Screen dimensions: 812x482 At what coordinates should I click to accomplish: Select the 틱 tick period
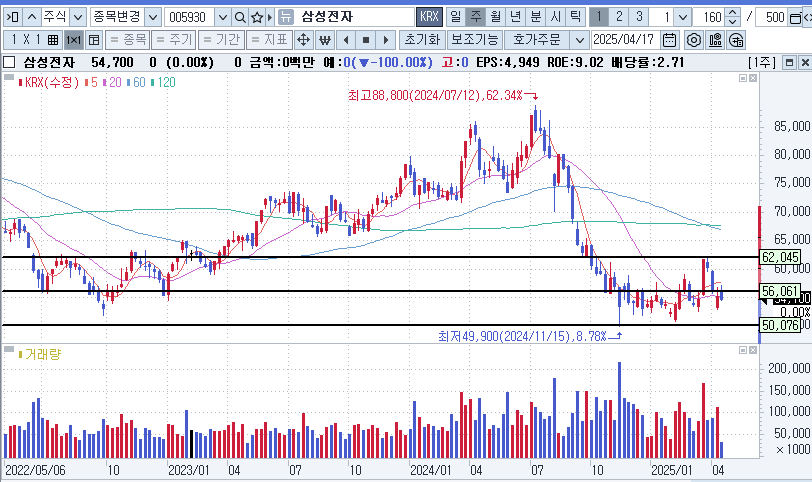(575, 17)
